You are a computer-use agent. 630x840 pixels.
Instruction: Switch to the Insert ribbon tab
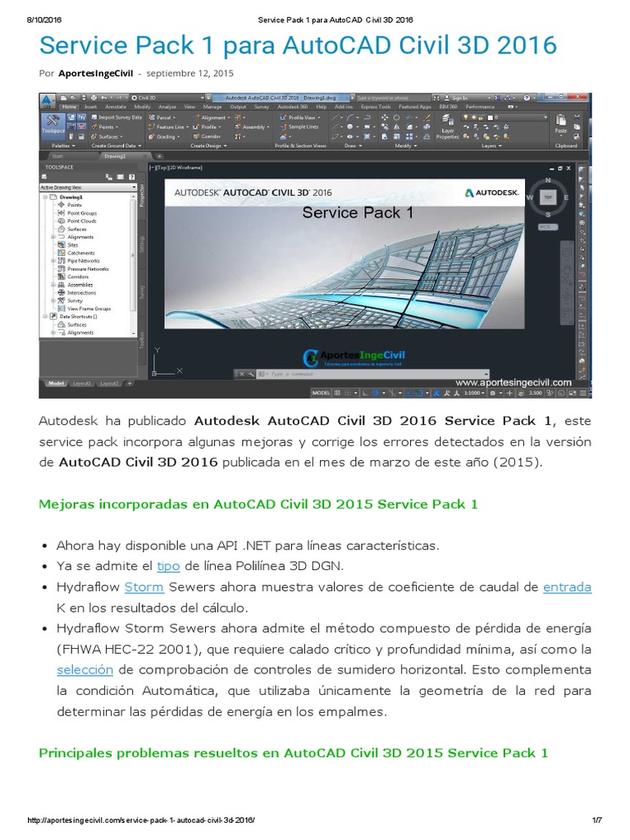click(90, 107)
